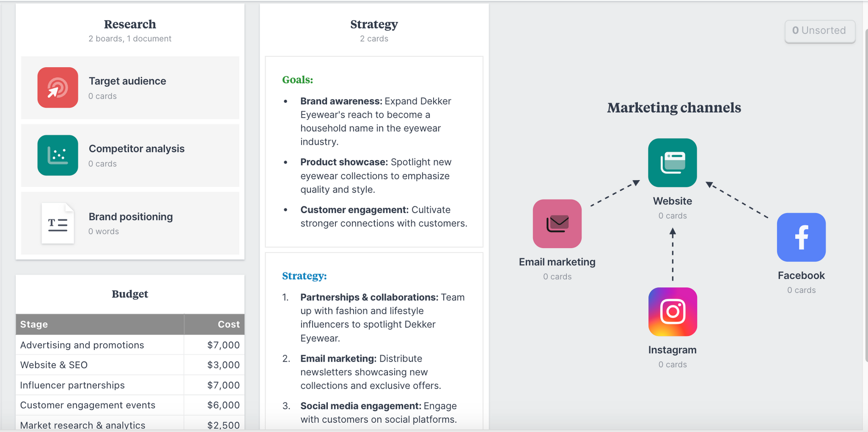
Task: Open the Facebook board icon
Action: [x=801, y=237]
